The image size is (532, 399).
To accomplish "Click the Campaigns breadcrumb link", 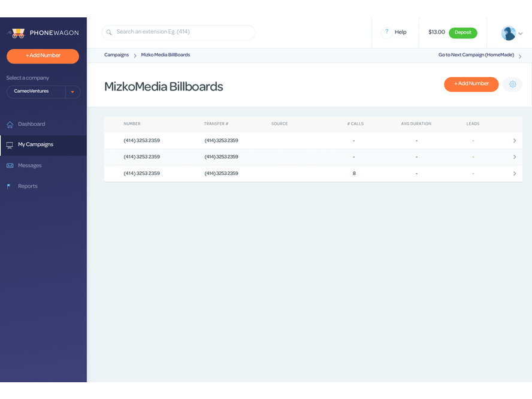I will (116, 55).
